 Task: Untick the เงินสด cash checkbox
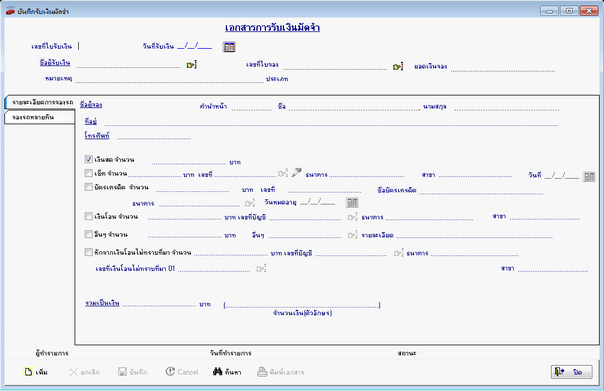click(x=89, y=159)
